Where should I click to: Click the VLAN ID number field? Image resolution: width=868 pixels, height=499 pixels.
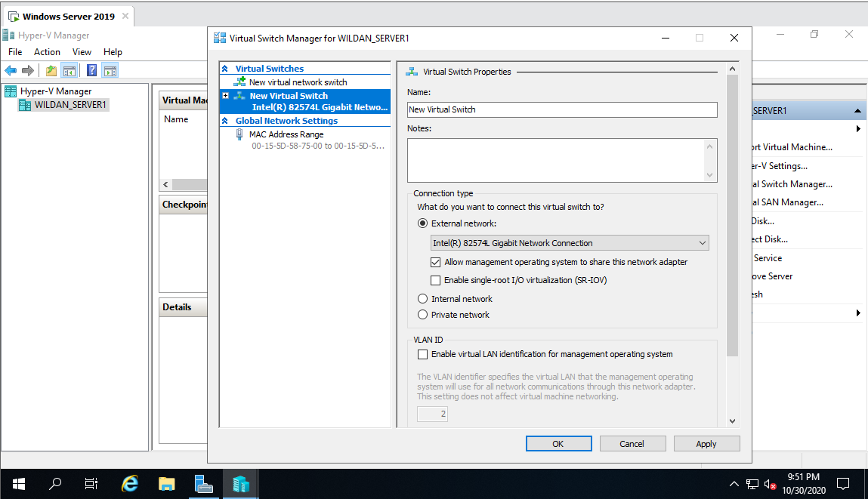[432, 414]
